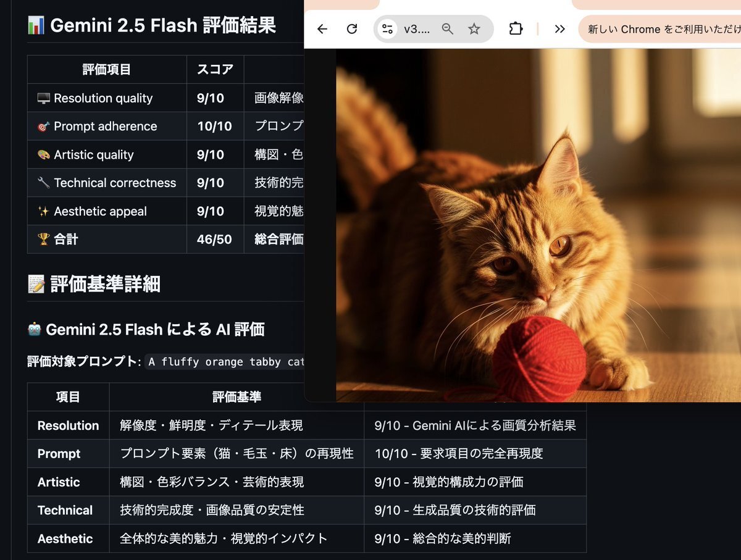Click the new Chrome availability notice

(659, 29)
